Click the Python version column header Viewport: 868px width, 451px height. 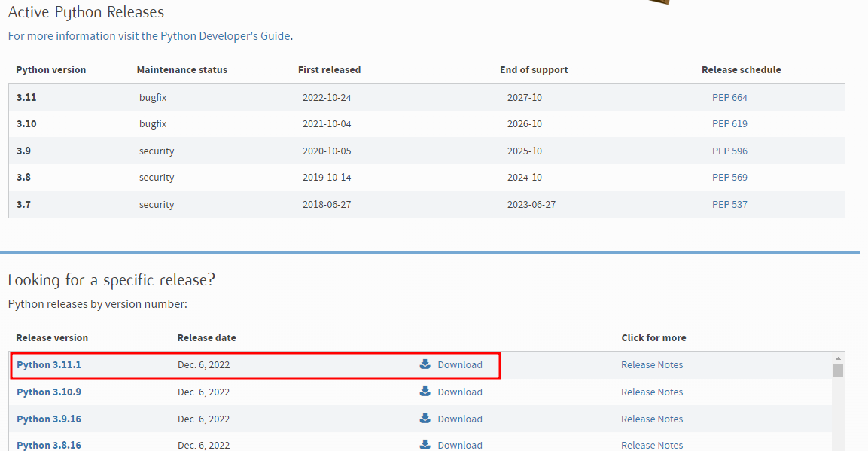(51, 70)
